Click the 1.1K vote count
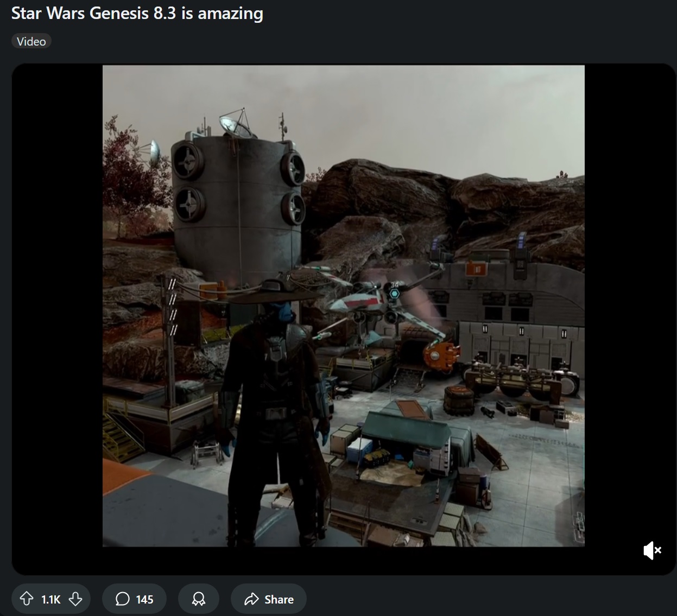This screenshot has height=616, width=677. click(51, 599)
